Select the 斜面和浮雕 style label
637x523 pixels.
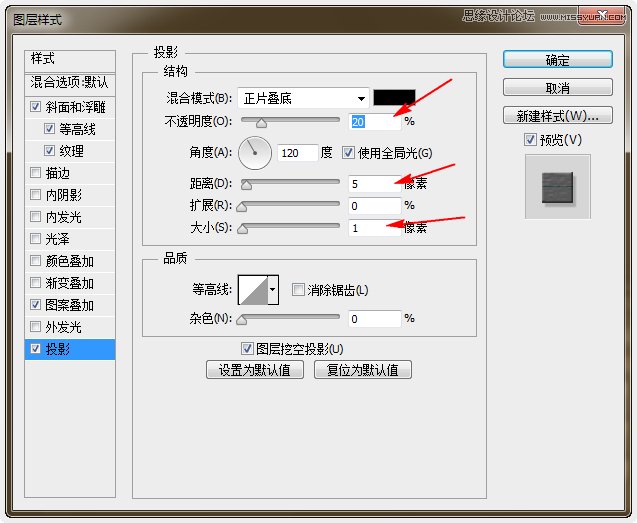point(76,107)
